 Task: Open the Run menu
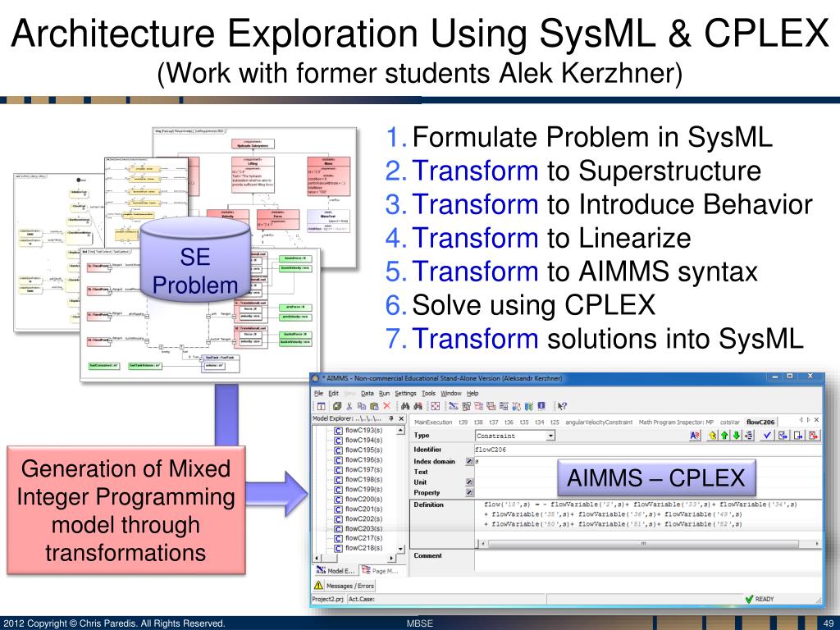(x=384, y=393)
